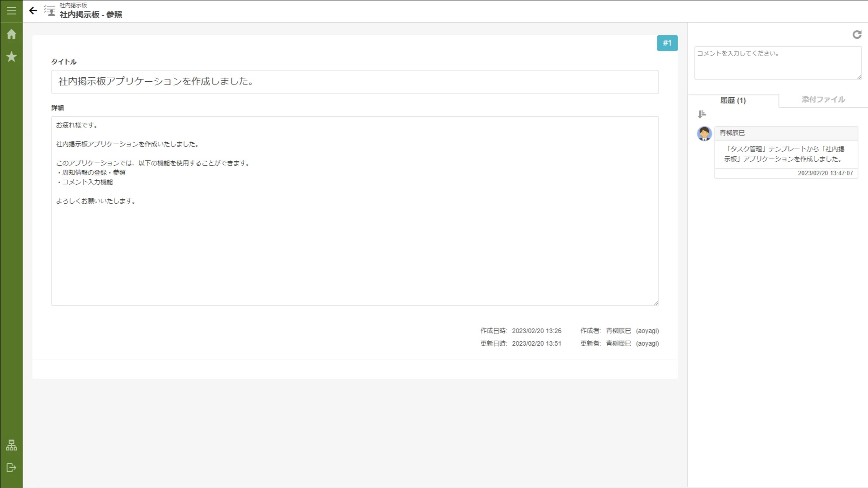868x488 pixels.
Task: Go to Home via house icon
Action: coord(11,34)
